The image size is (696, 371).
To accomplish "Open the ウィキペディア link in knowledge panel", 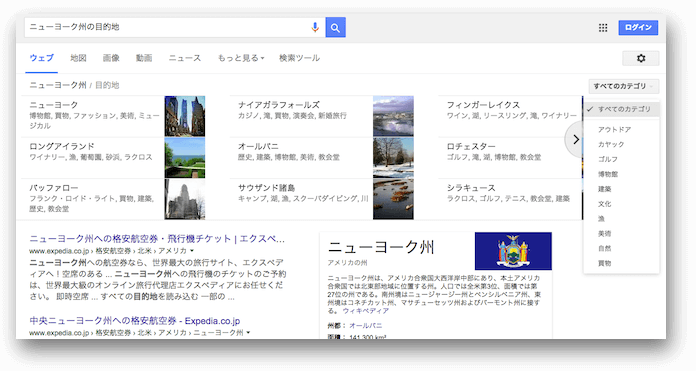I will coord(366,311).
